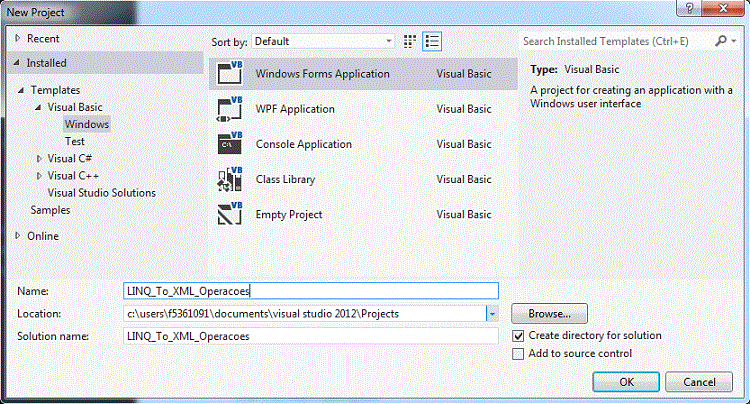Viewport: 750px width, 404px height.
Task: Collapse the Visual Basic tree node
Action: click(38, 107)
